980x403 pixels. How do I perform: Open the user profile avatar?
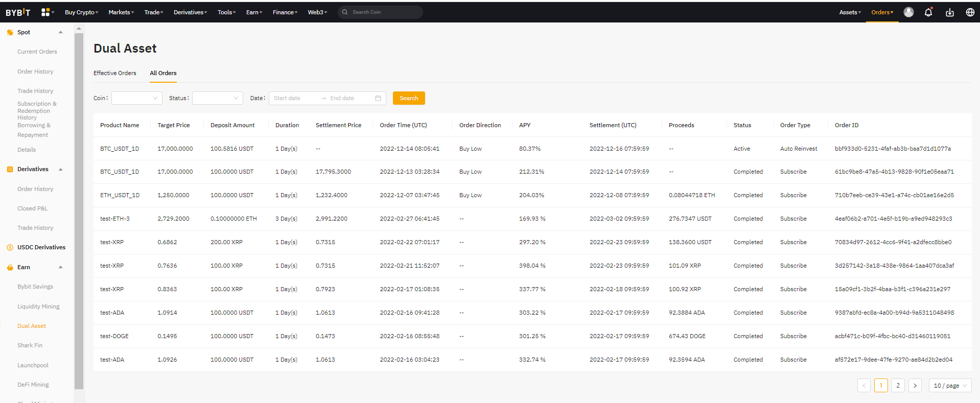908,12
